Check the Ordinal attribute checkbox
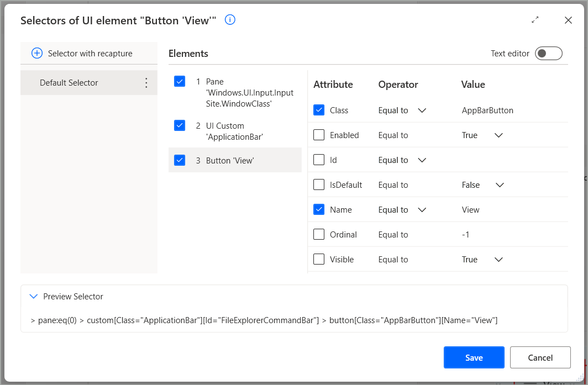The width and height of the screenshot is (588, 385). coord(319,235)
